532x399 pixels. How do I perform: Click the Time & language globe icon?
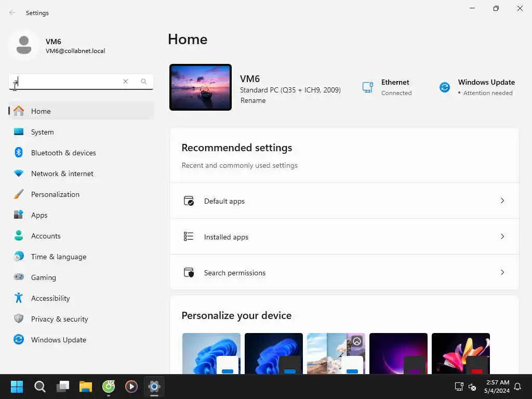19,256
